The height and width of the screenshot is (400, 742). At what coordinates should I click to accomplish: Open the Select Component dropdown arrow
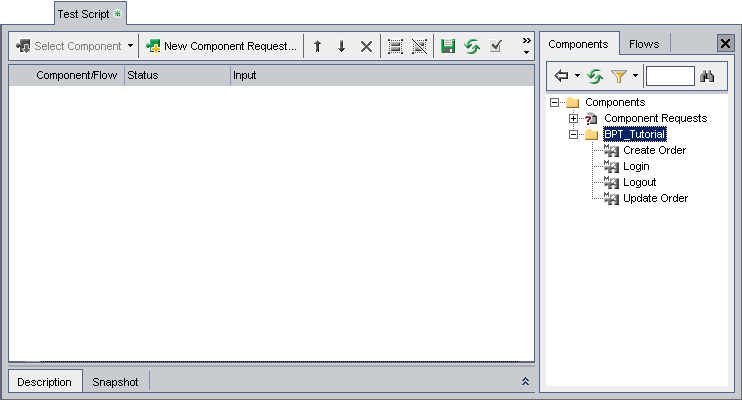(130, 46)
